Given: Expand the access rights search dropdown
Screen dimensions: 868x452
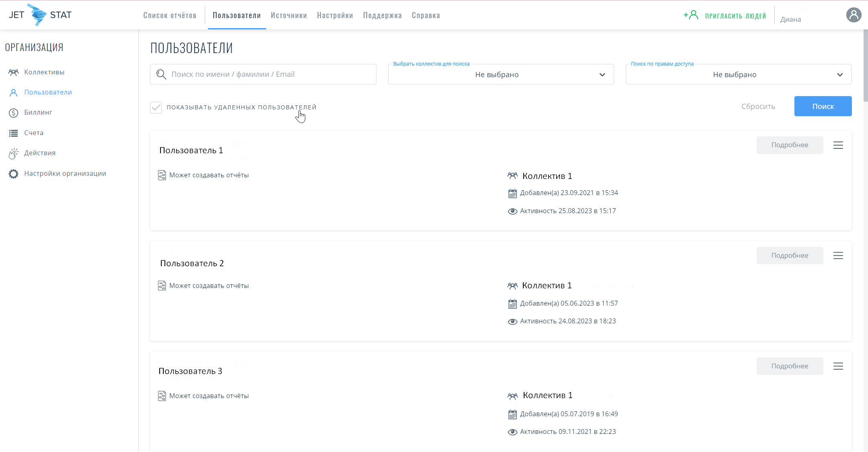Looking at the screenshot, I should click(738, 75).
